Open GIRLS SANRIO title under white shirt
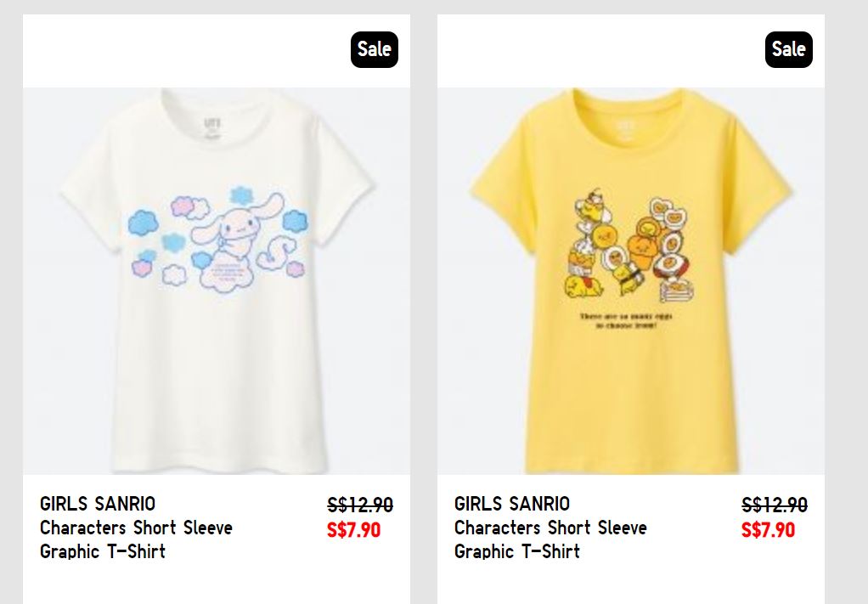This screenshot has height=604, width=868. pyautogui.click(x=98, y=504)
